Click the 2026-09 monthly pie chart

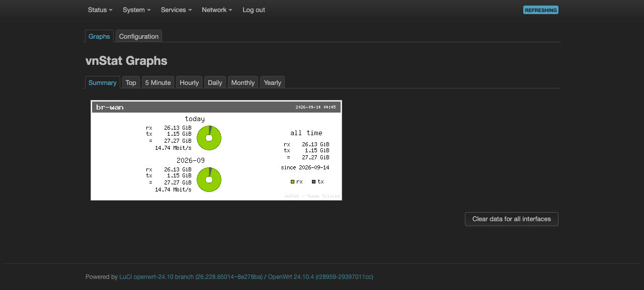coord(209,180)
